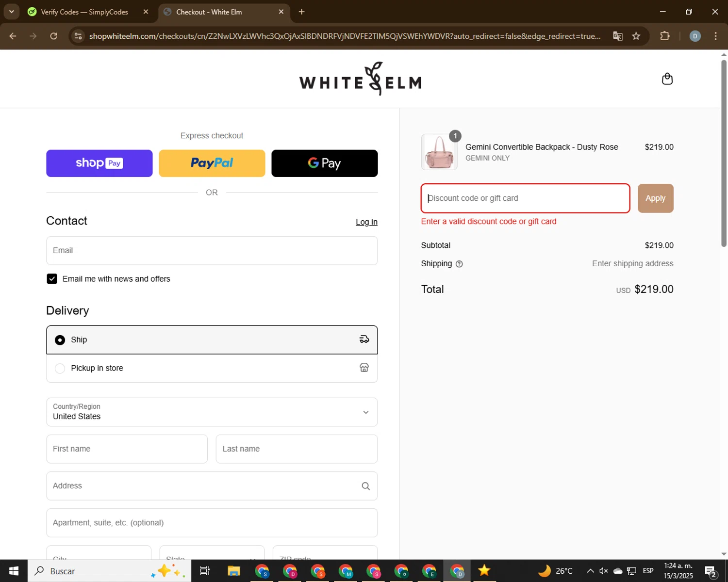The height and width of the screenshot is (582, 728).
Task: Open the browser translate icon
Action: [x=617, y=36]
